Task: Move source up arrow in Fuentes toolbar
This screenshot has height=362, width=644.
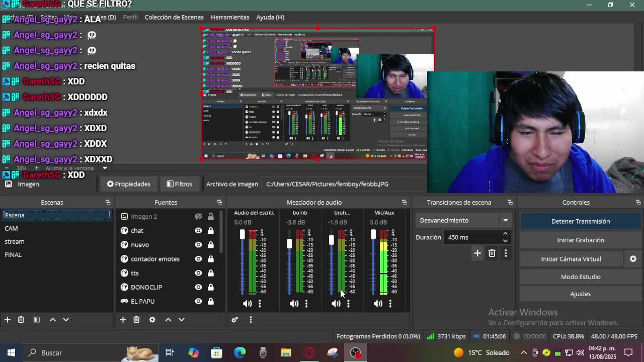Action: click(168, 320)
